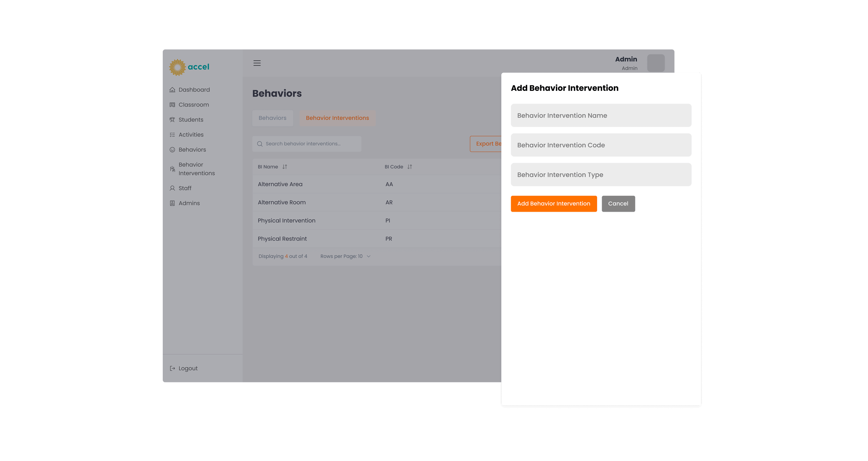868x461 pixels.
Task: Focus the Behavior Intervention Code field
Action: pos(601,145)
